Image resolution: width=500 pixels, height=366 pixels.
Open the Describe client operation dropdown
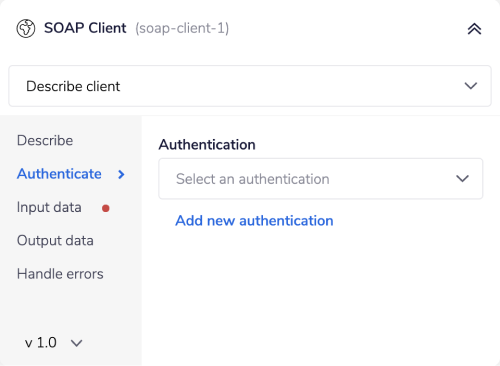pos(250,86)
